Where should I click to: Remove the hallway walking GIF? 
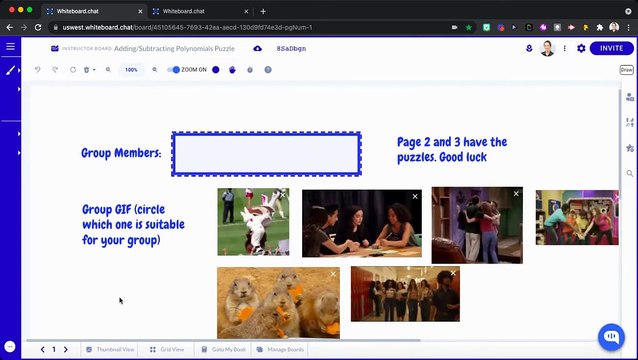(453, 273)
